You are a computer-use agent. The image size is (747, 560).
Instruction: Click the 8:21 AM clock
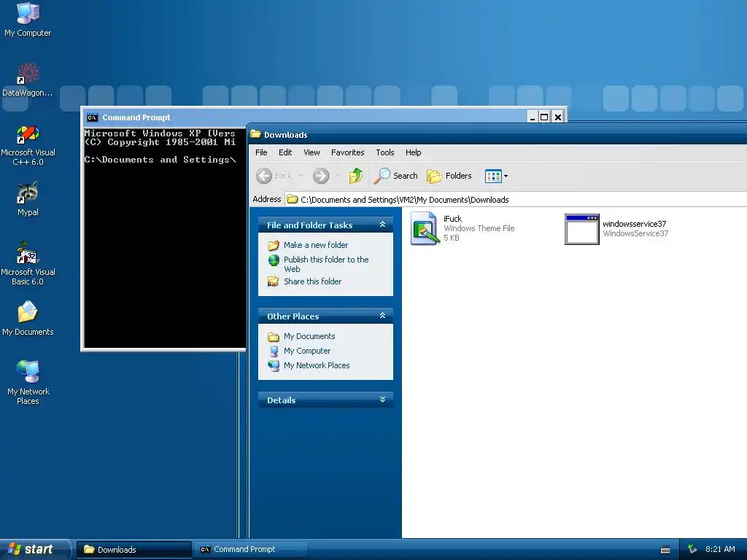(x=720, y=549)
